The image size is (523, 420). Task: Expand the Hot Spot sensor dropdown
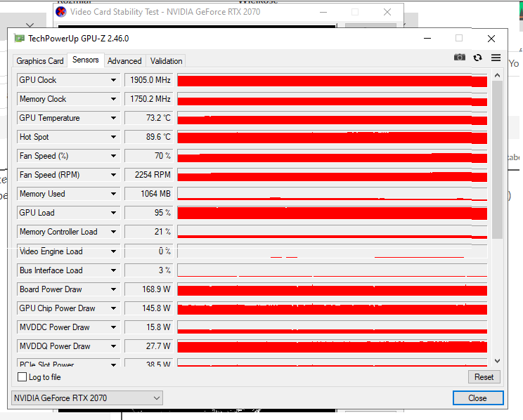pyautogui.click(x=113, y=137)
